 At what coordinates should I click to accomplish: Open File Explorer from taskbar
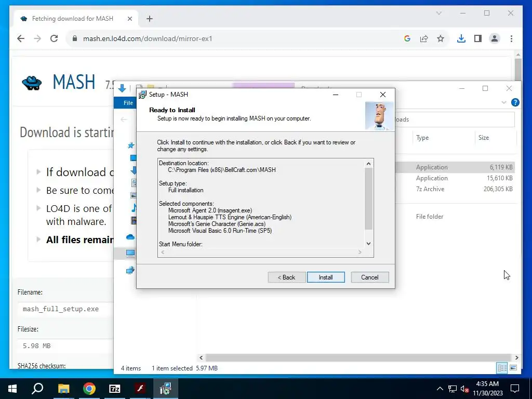tap(63, 389)
